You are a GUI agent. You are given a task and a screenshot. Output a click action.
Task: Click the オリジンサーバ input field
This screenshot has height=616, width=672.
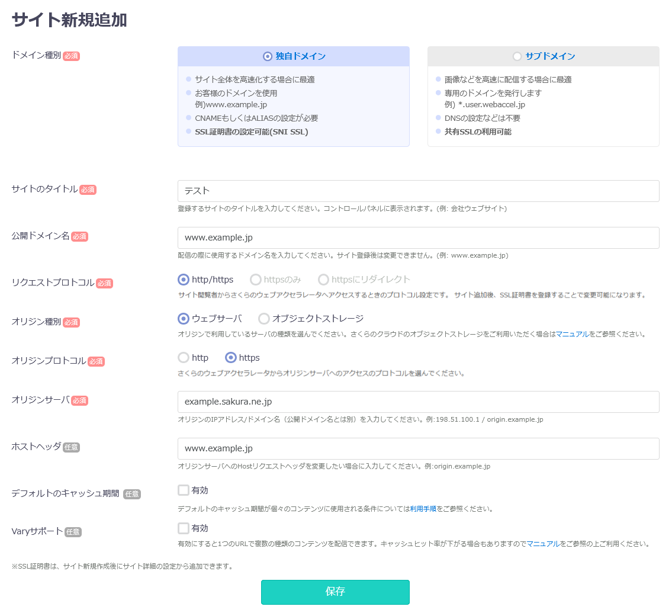pyautogui.click(x=418, y=402)
